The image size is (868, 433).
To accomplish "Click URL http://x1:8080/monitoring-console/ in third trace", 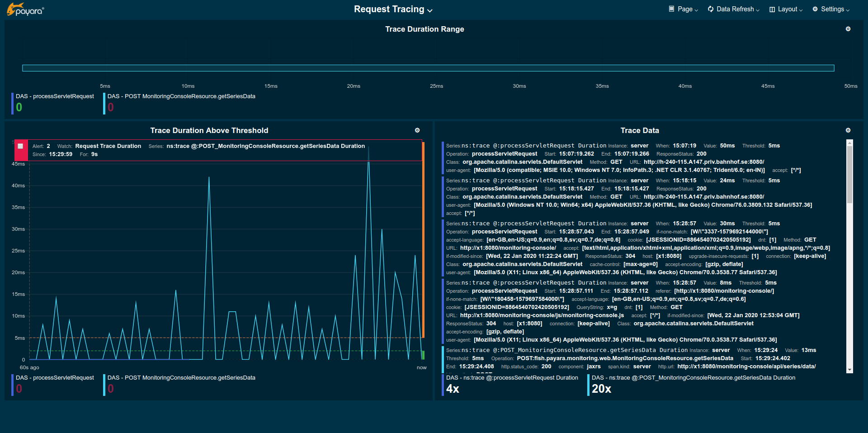I will (x=508, y=248).
